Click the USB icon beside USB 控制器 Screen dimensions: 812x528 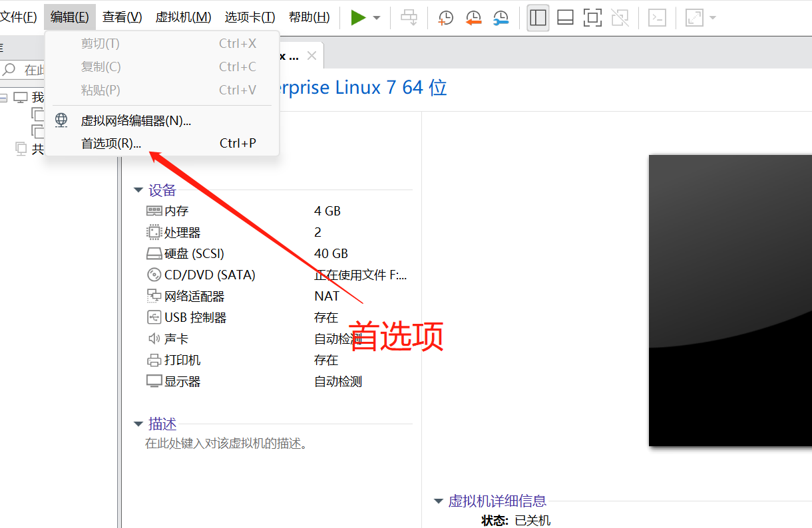(x=154, y=317)
